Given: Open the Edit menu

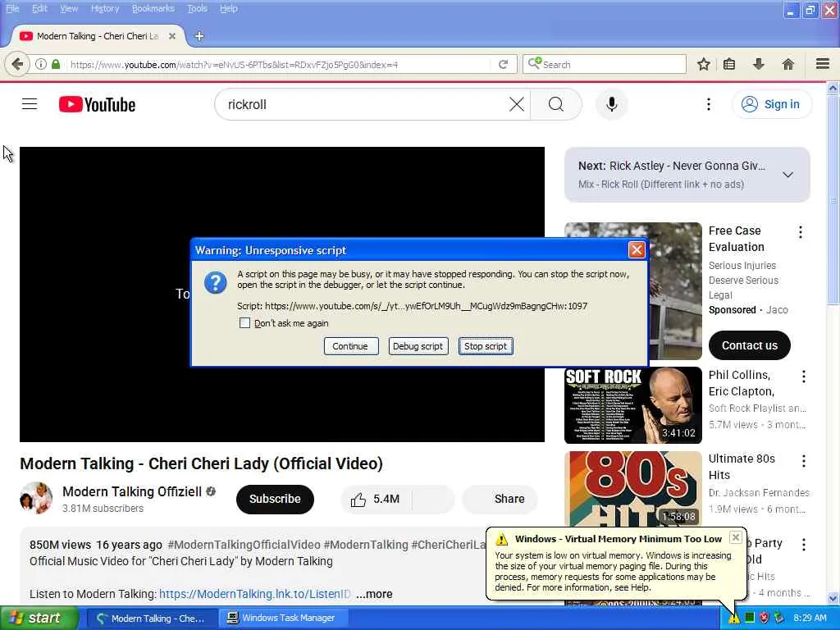Looking at the screenshot, I should tap(39, 8).
